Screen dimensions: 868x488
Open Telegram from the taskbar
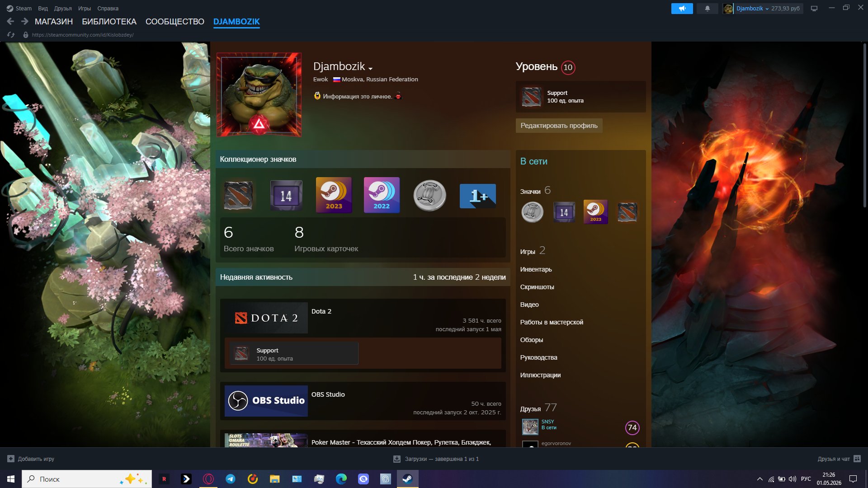pyautogui.click(x=231, y=479)
